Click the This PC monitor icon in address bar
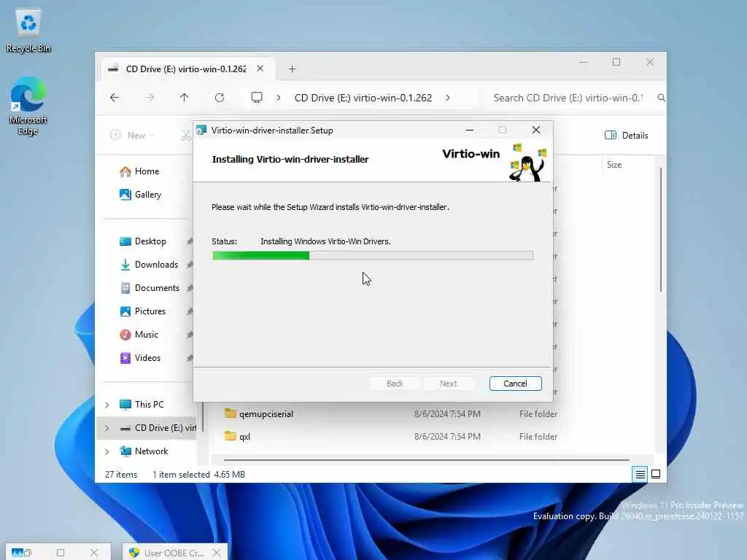The height and width of the screenshot is (560, 747). 257,98
